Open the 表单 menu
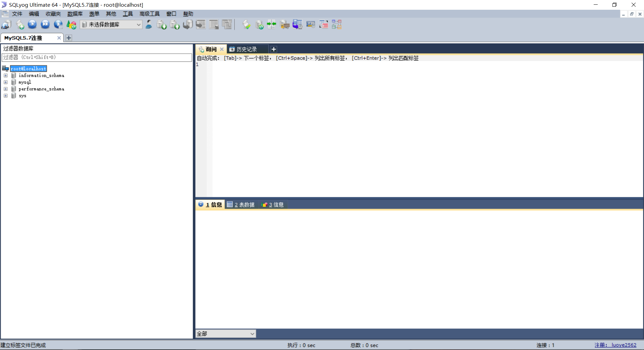 tap(94, 14)
